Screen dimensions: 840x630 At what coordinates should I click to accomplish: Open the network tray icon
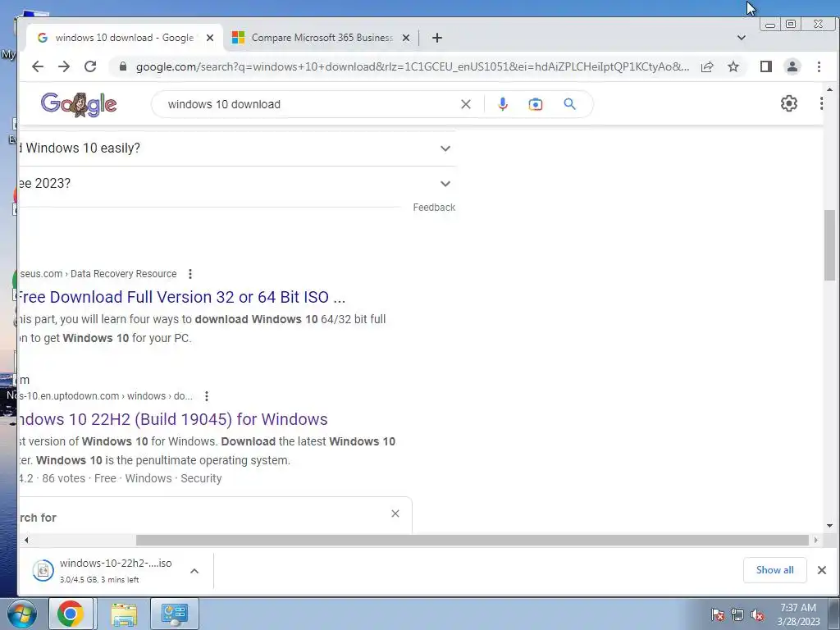737,614
